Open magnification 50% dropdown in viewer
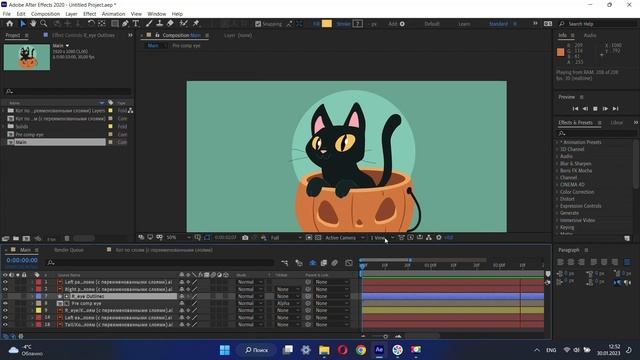 178,238
